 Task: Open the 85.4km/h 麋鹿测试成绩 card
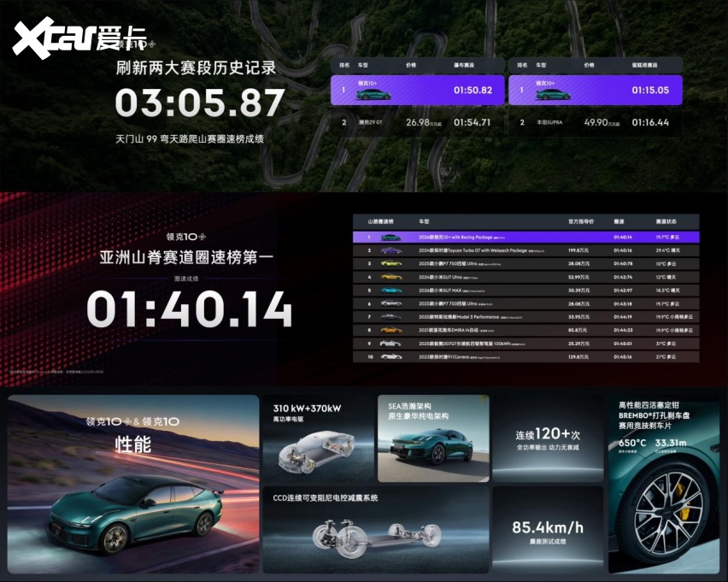548,530
